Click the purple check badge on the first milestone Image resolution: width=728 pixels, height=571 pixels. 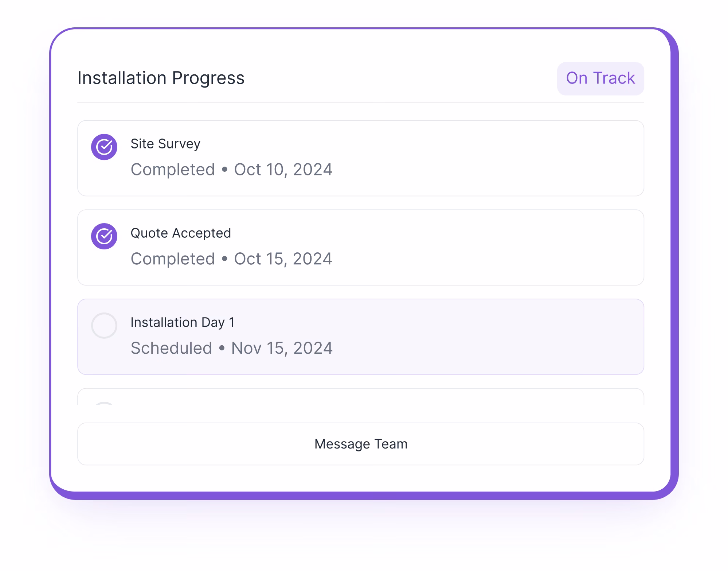104,147
